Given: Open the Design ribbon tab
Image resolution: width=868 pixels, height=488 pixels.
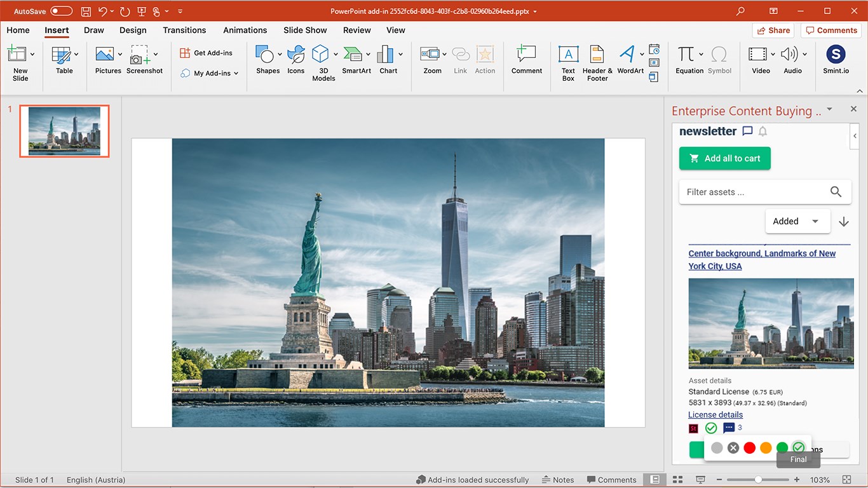Looking at the screenshot, I should coord(133,30).
